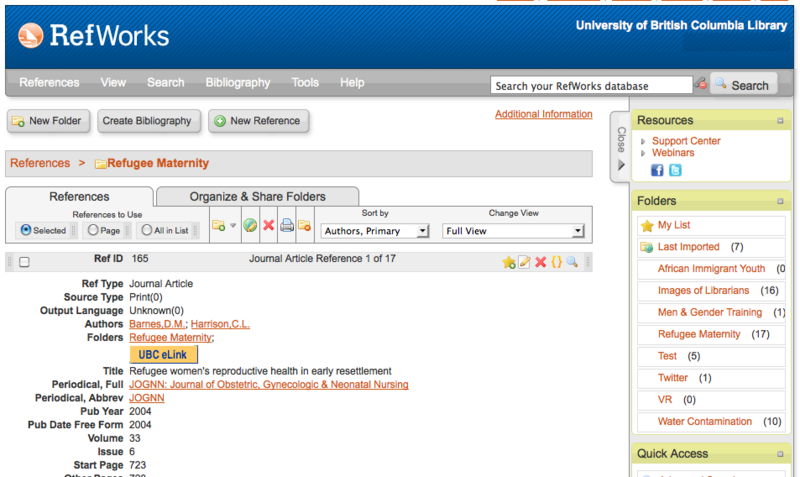
Task: Click the Create Bibliography button
Action: [x=147, y=121]
